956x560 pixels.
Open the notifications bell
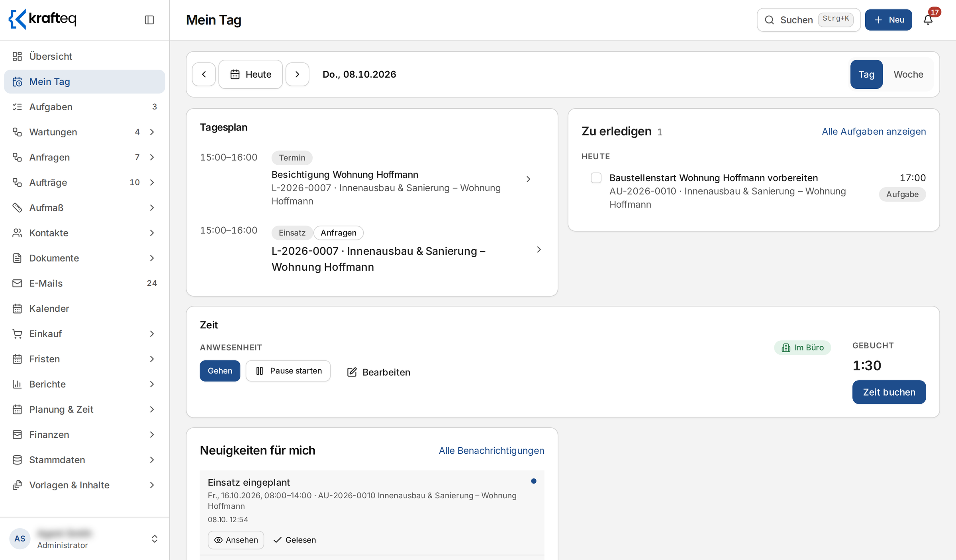[928, 20]
